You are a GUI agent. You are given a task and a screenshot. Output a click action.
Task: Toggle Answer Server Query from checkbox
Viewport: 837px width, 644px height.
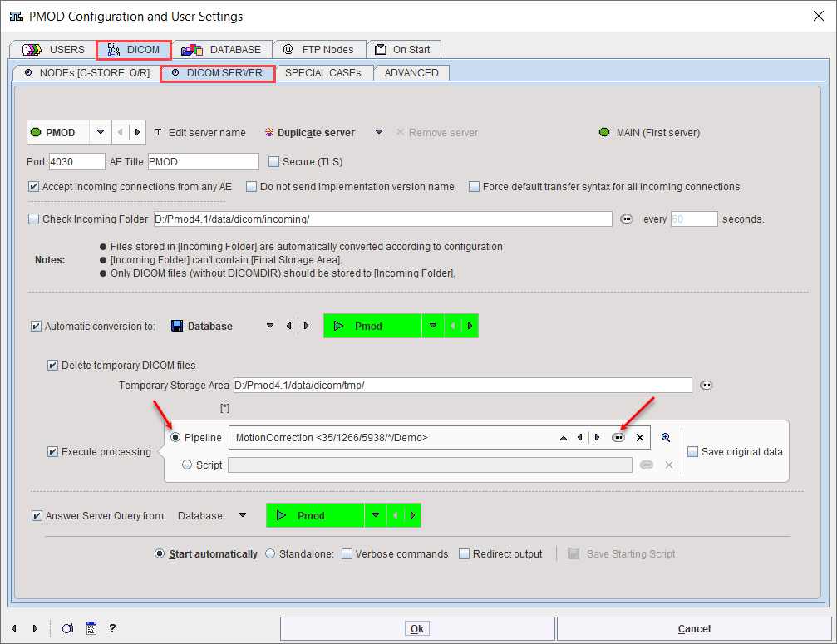pos(37,515)
